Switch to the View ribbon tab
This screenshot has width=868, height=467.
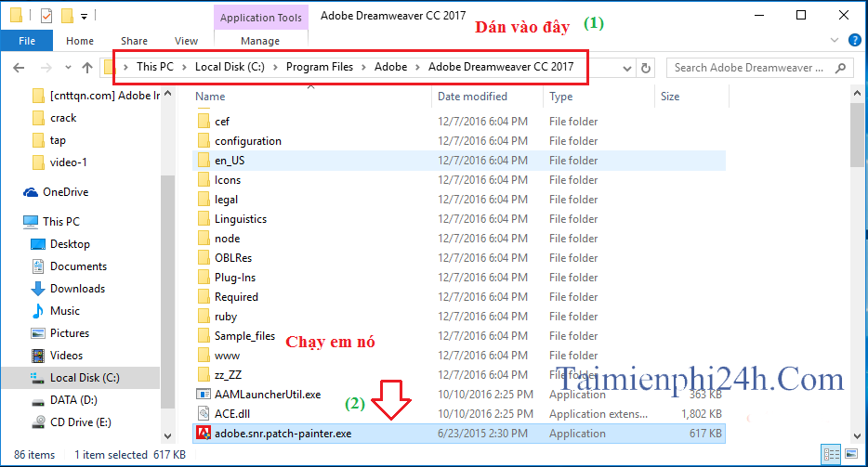point(186,41)
